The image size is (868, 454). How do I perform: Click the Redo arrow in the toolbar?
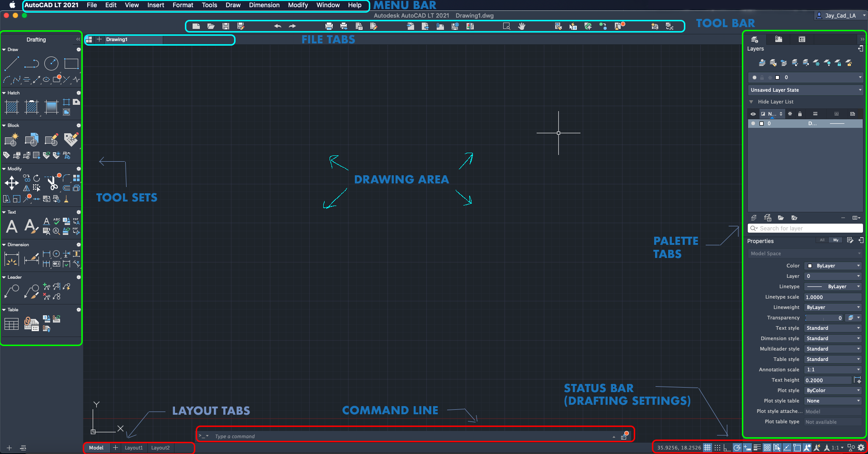click(292, 26)
